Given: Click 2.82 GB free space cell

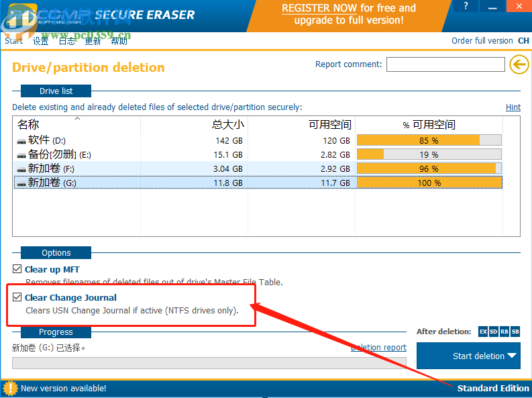Looking at the screenshot, I should tap(335, 155).
